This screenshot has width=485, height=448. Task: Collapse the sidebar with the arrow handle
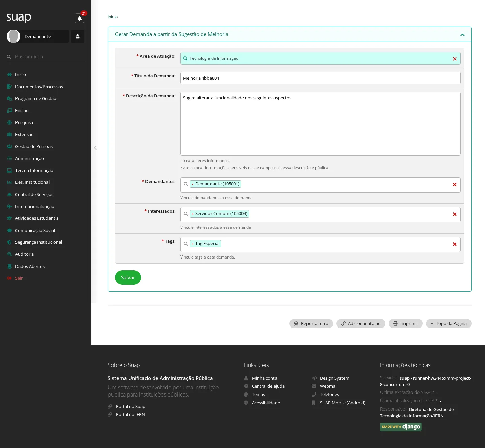pyautogui.click(x=95, y=148)
